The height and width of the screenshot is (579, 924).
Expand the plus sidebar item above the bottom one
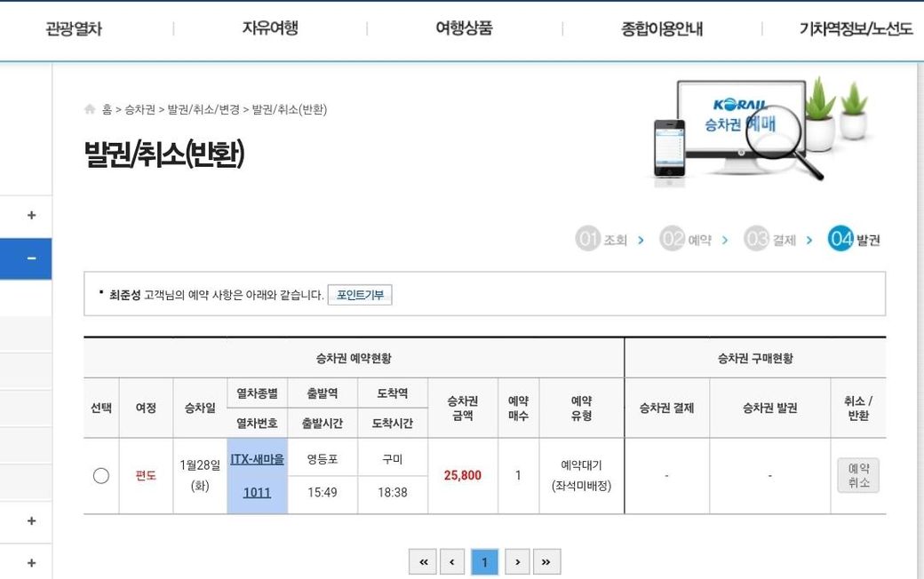[31, 520]
